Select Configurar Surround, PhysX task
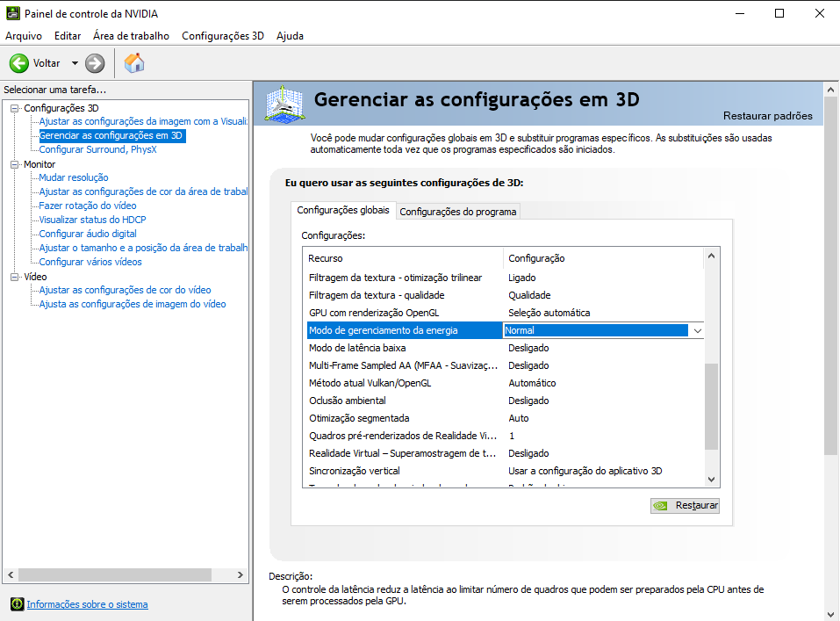 [98, 149]
